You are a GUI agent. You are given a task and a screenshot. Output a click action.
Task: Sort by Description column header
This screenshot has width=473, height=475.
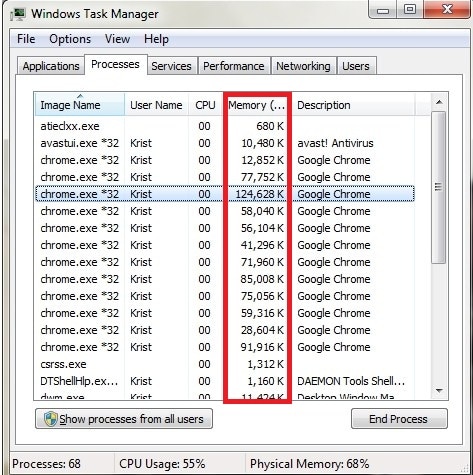pos(353,105)
